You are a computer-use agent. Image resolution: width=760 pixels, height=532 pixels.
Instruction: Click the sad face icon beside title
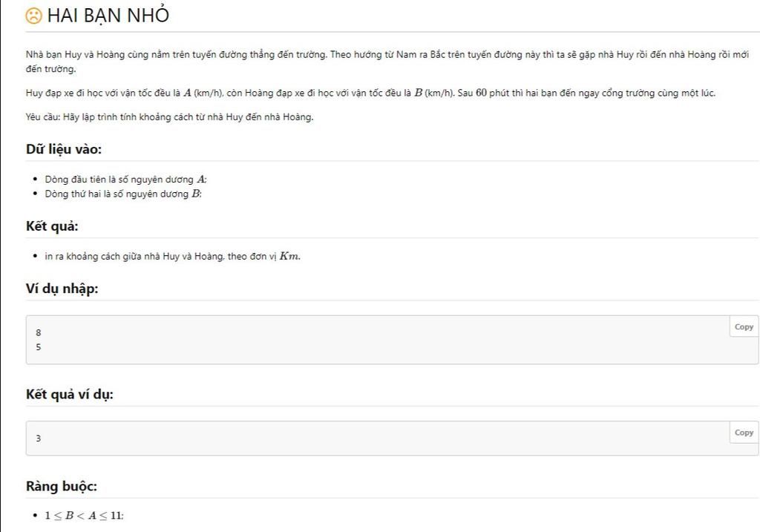click(x=34, y=16)
